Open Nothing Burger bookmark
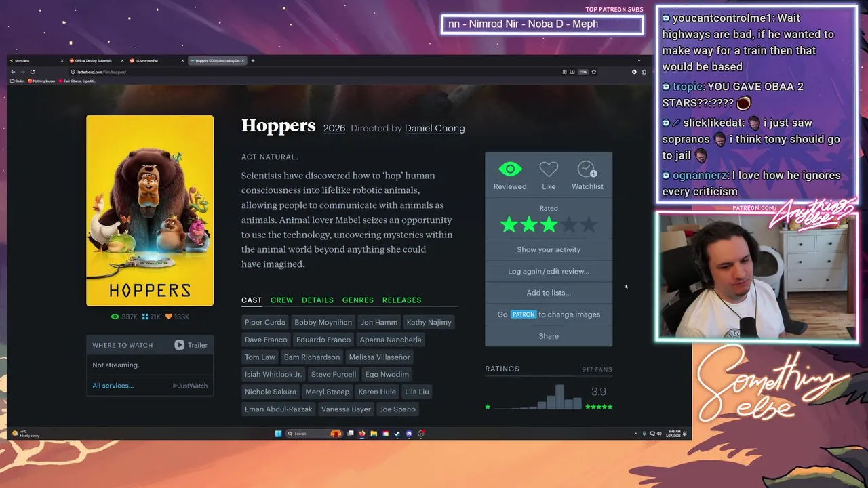The image size is (868, 488). click(x=41, y=81)
